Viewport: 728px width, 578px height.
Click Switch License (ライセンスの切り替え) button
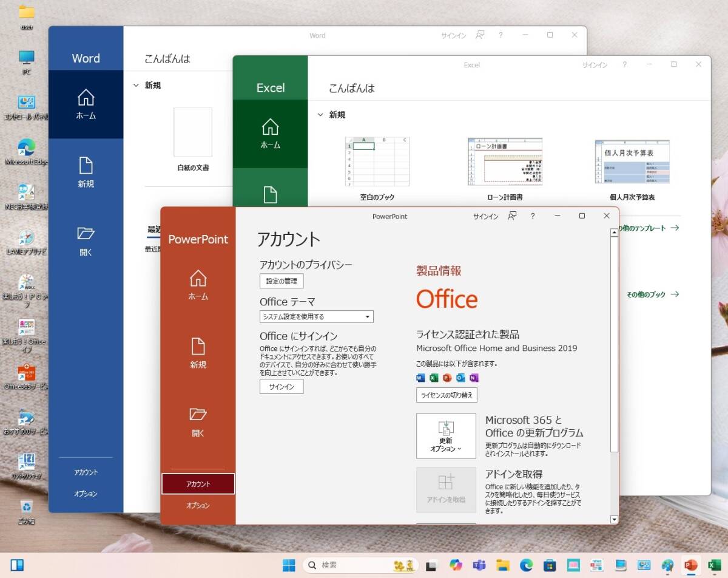pyautogui.click(x=447, y=395)
